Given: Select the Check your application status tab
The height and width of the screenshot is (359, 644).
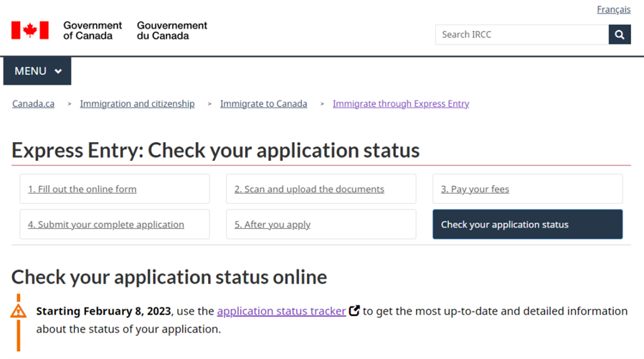Looking at the screenshot, I should point(527,224).
